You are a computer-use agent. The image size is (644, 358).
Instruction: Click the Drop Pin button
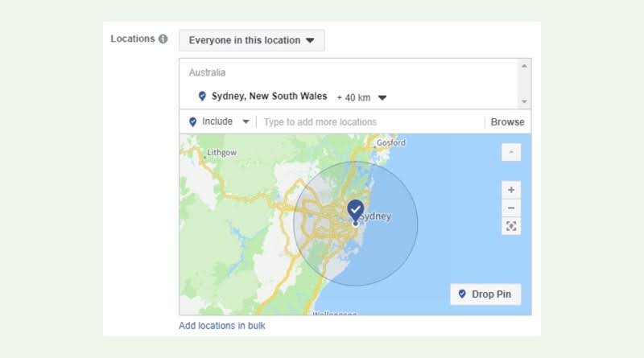[x=485, y=294]
